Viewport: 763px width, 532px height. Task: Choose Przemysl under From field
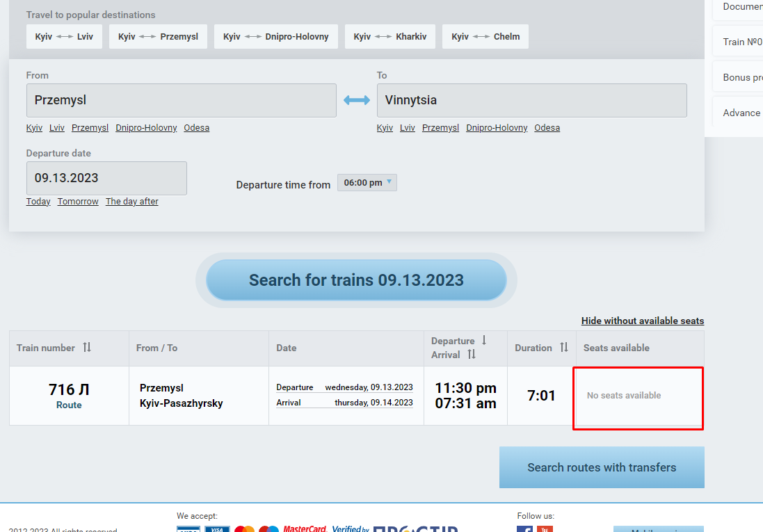click(x=90, y=128)
